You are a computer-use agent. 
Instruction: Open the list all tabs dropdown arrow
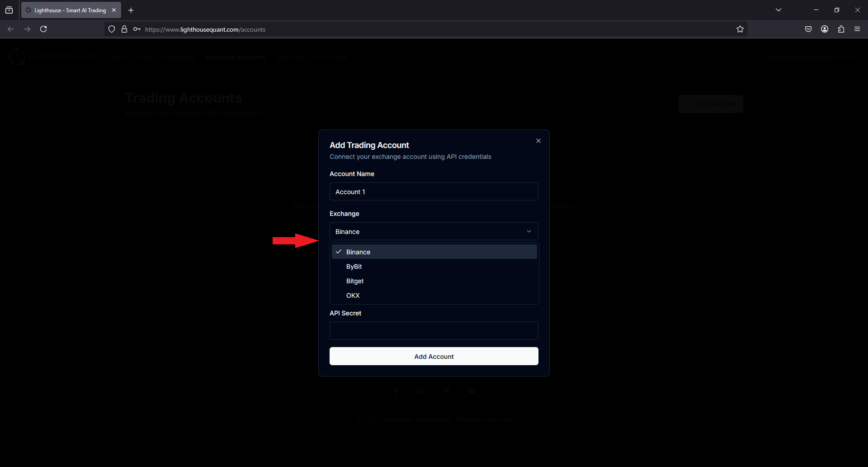(778, 10)
